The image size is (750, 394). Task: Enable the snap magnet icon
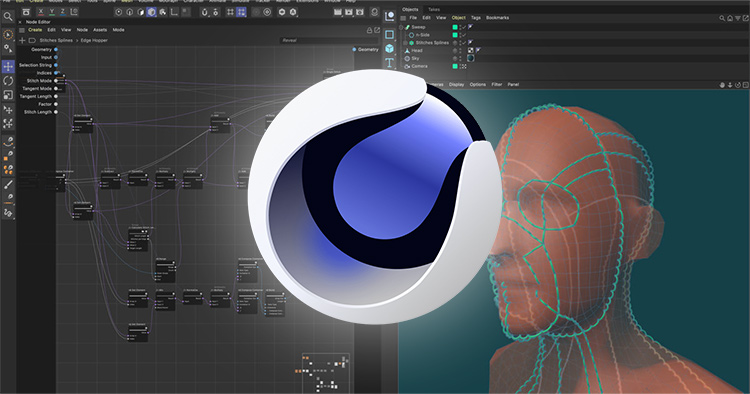pos(205,12)
